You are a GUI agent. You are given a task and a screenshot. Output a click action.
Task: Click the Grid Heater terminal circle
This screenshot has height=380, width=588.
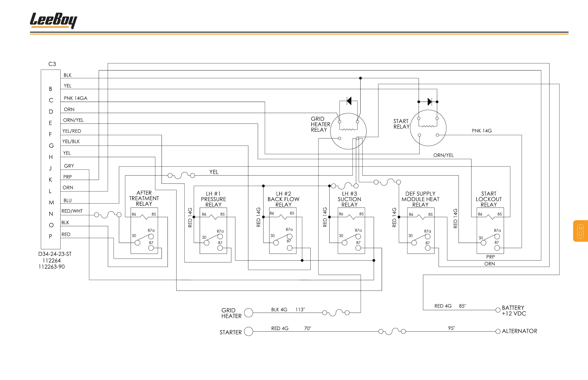pos(249,313)
